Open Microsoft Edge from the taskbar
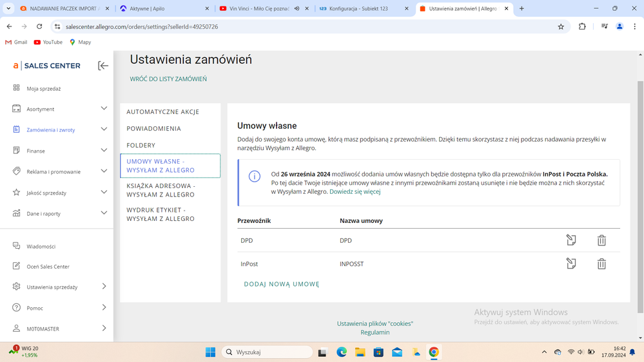 click(x=341, y=352)
